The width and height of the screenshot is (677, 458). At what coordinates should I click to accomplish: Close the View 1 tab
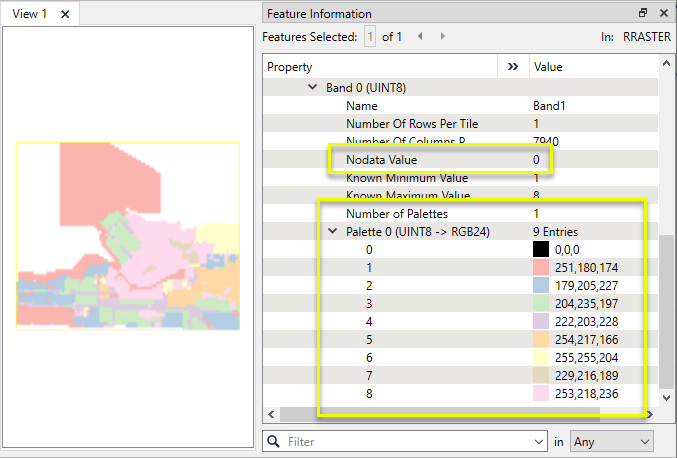(x=65, y=14)
